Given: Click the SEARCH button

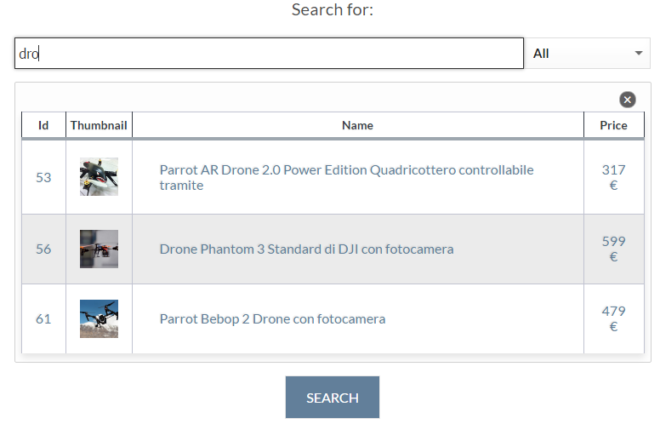Looking at the screenshot, I should (332, 397).
